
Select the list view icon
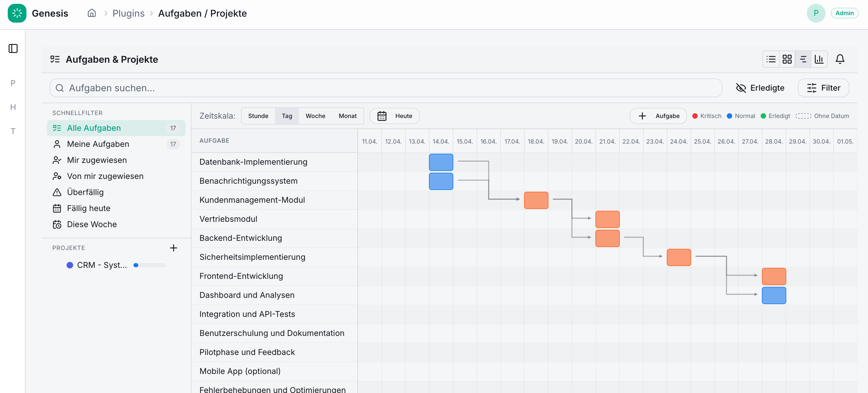pyautogui.click(x=771, y=59)
